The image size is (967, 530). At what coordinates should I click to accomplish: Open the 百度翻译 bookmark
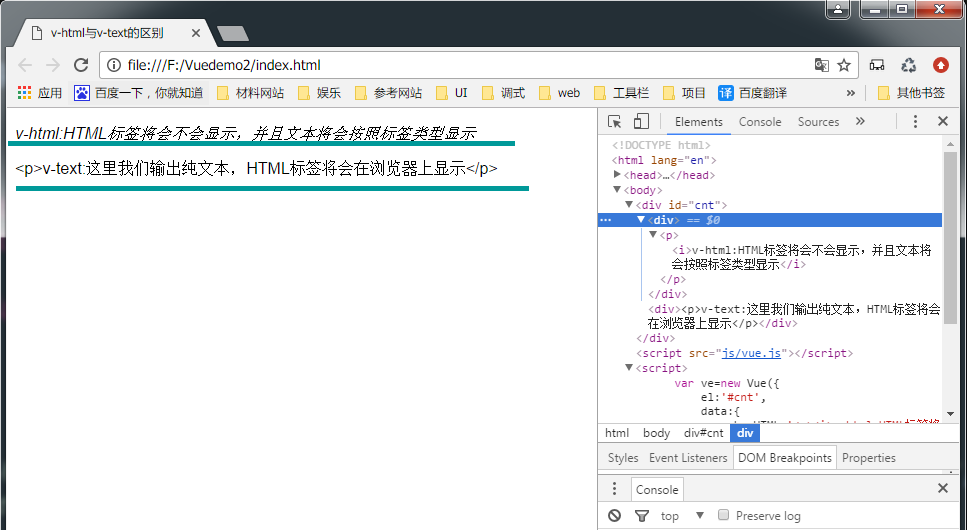753,93
